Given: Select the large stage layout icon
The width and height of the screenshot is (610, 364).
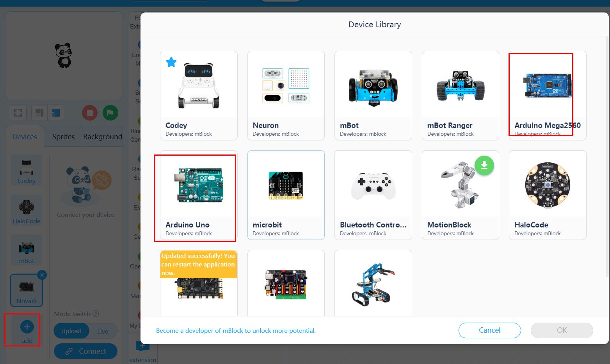Looking at the screenshot, I should [x=56, y=113].
